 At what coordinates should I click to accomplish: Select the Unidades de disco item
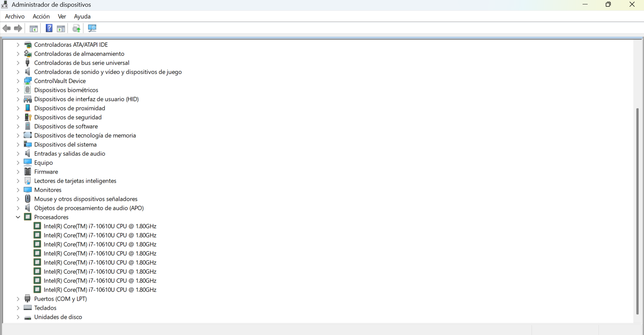58,317
